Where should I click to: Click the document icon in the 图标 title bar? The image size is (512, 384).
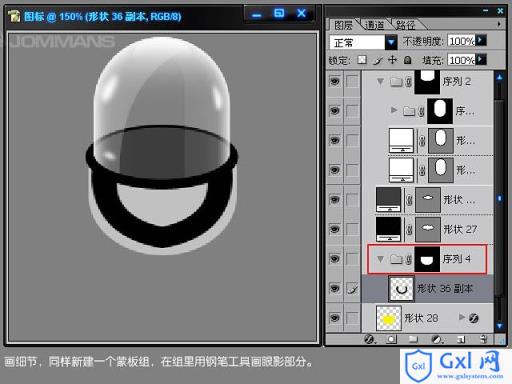[x=14, y=16]
